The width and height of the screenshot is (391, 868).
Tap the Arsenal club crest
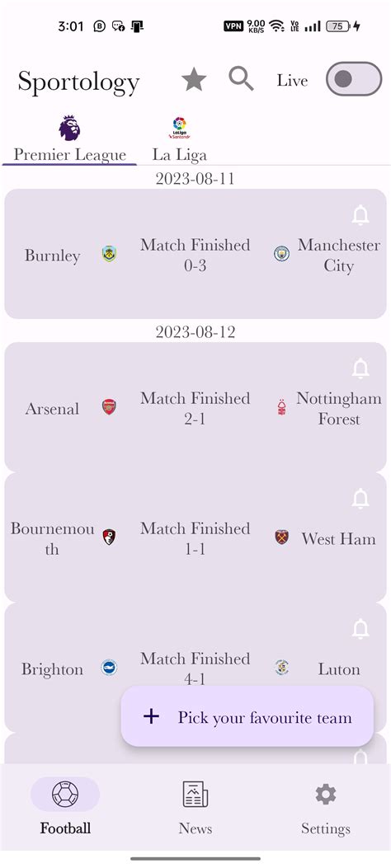tap(109, 407)
